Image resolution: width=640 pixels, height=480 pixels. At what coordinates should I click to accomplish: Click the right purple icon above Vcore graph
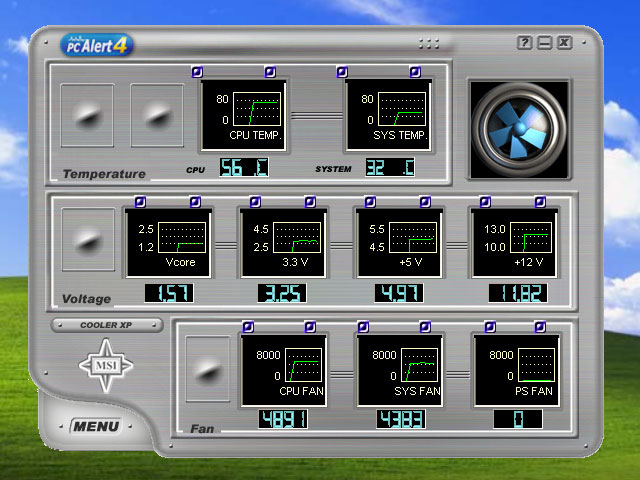[195, 202]
